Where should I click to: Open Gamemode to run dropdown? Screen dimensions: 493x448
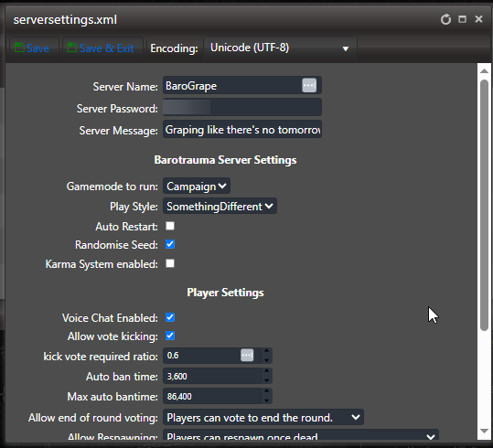coord(197,187)
